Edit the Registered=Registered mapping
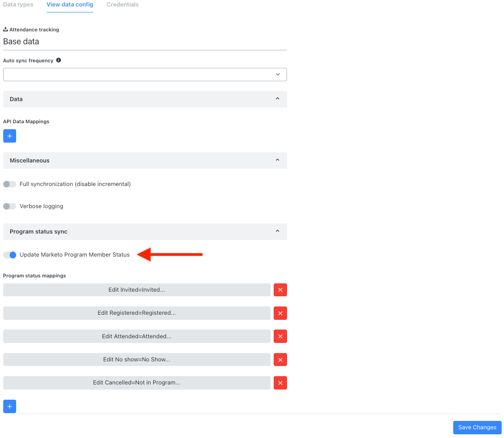This screenshot has width=504, height=438. pos(137,313)
